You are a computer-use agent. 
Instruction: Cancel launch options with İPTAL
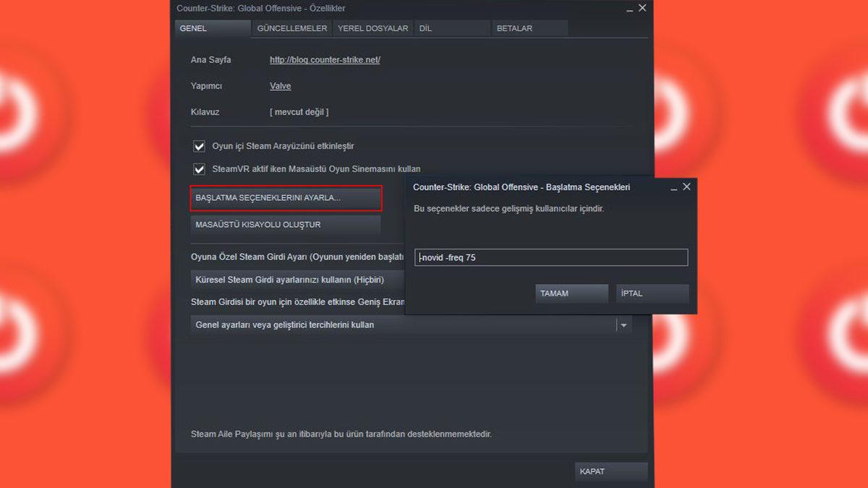click(652, 293)
